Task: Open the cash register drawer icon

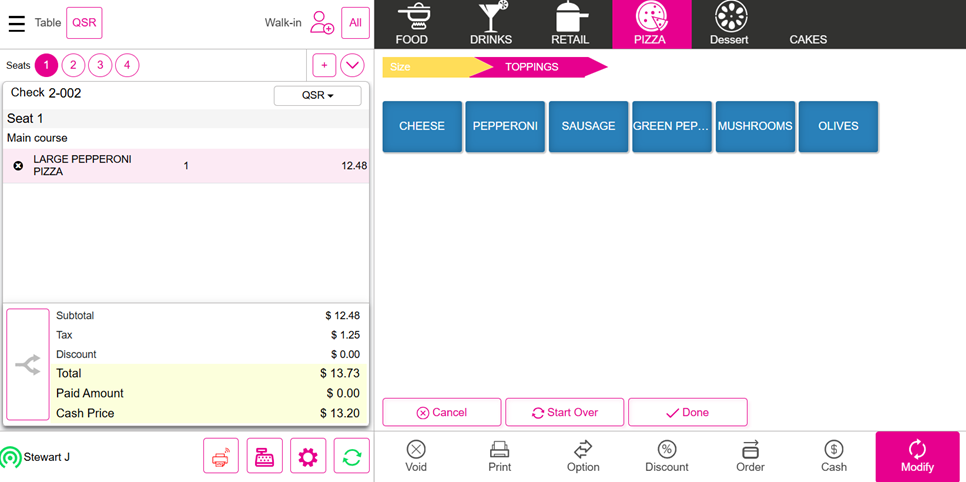Action: click(265, 456)
